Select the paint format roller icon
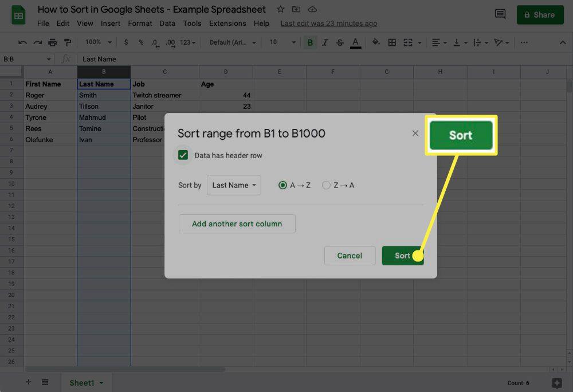Screen dimensions: 573x392 point(68,42)
